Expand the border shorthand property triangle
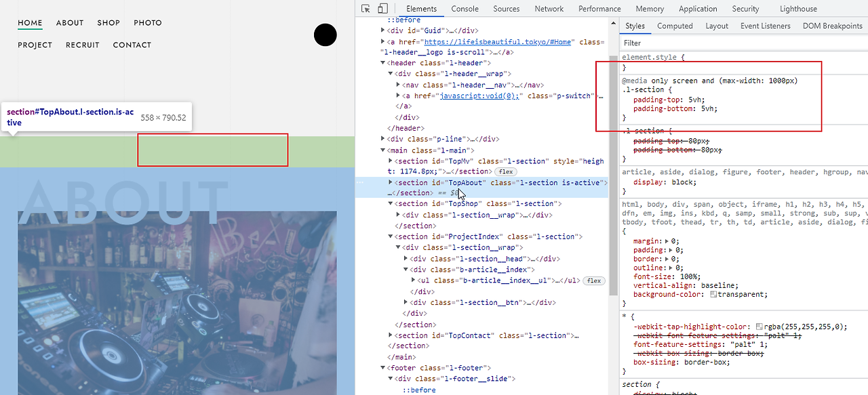 668,259
